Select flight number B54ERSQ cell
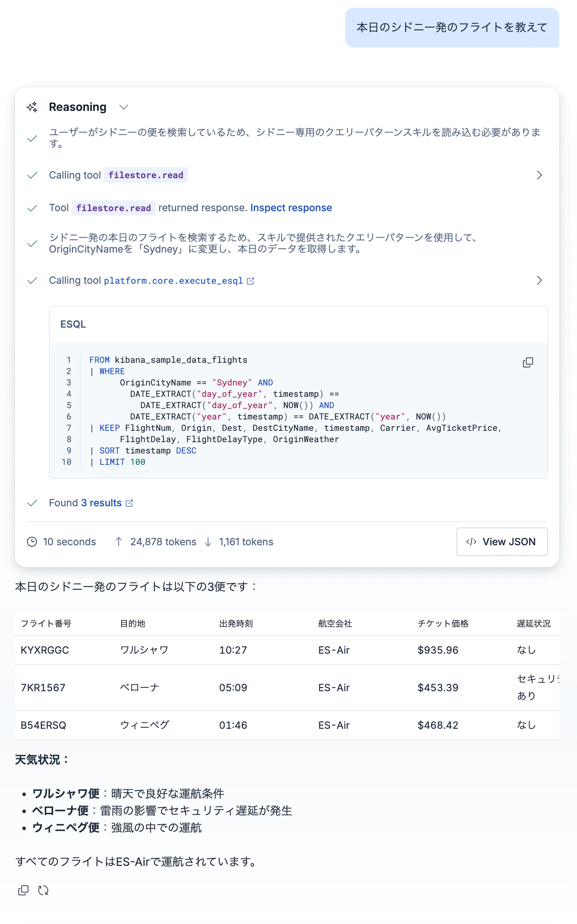Viewport: 577px width, 924px height. [43, 725]
